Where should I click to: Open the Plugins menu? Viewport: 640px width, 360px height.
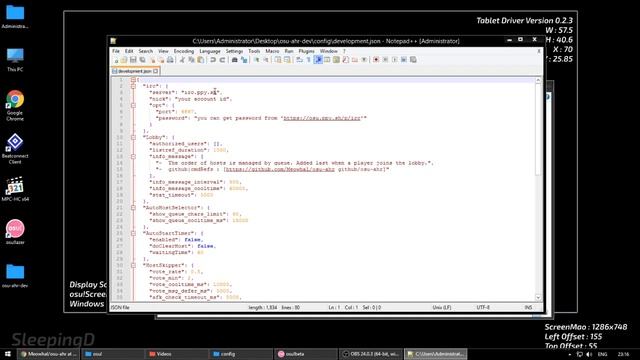pyautogui.click(x=307, y=51)
